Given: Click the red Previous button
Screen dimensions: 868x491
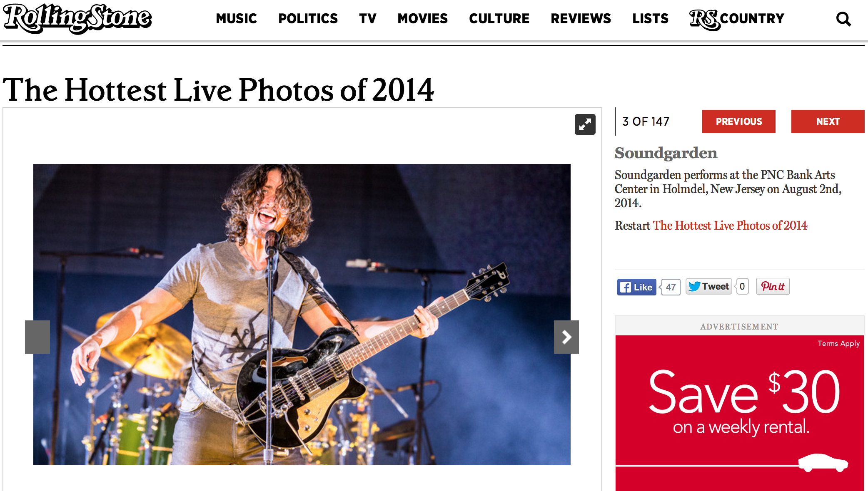Looking at the screenshot, I should pos(739,122).
